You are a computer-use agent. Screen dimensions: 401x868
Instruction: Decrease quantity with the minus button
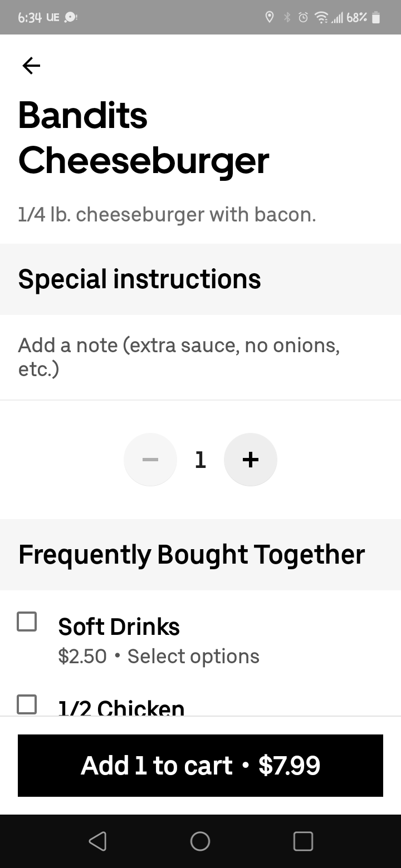pyautogui.click(x=150, y=460)
